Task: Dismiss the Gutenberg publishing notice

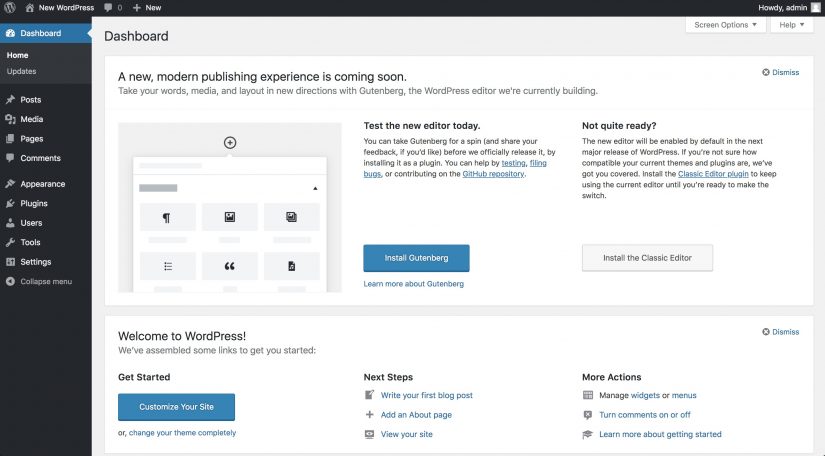Action: point(781,72)
